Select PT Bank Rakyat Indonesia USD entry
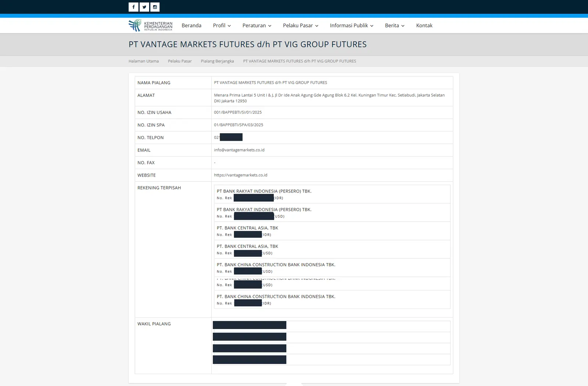588x386 pixels. coord(332,212)
